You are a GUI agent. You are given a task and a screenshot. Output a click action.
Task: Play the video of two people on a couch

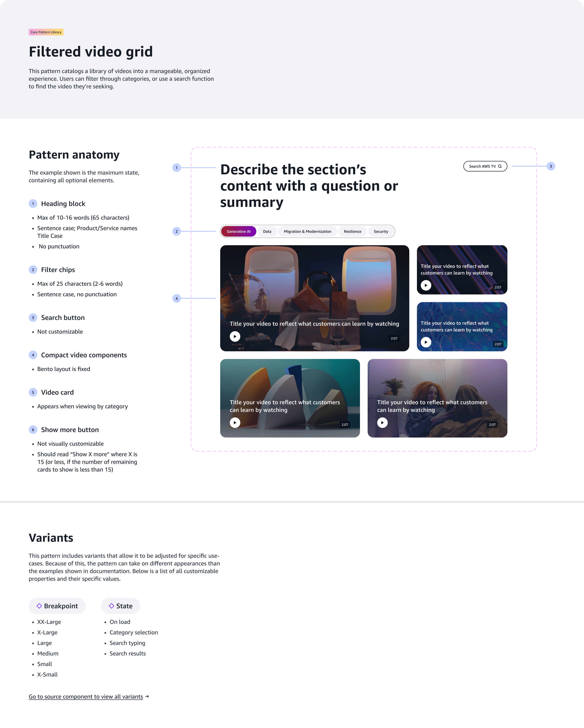(382, 422)
